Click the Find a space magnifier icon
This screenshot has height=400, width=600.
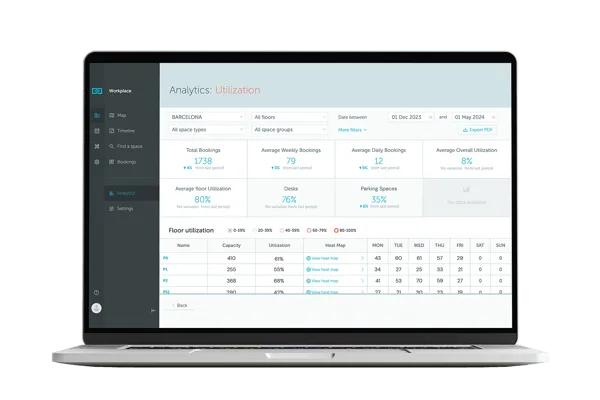[112, 146]
